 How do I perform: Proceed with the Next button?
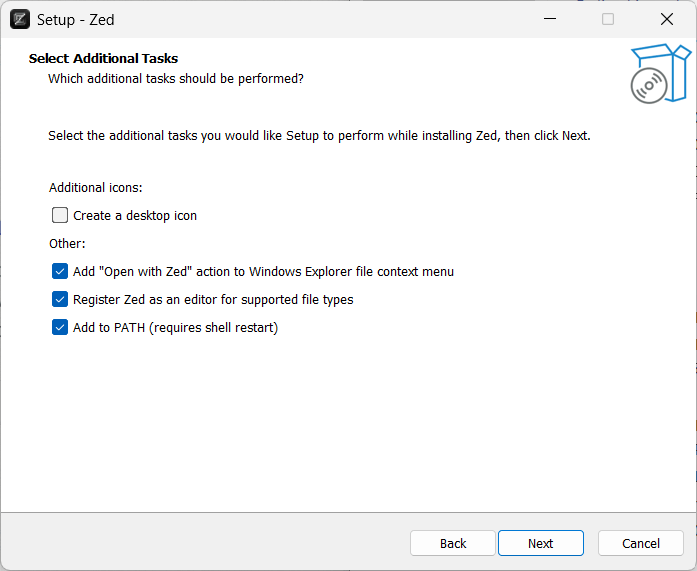541,543
